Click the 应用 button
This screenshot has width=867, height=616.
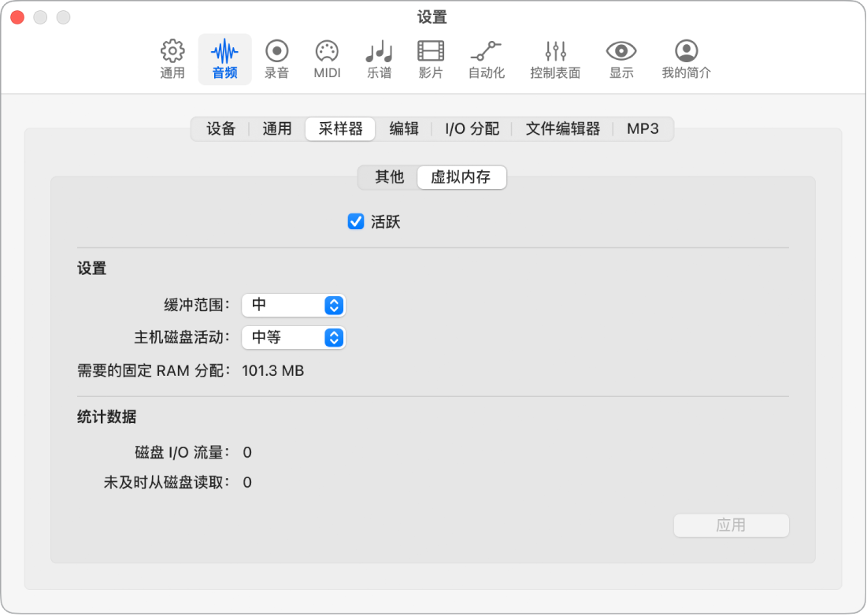pos(731,525)
